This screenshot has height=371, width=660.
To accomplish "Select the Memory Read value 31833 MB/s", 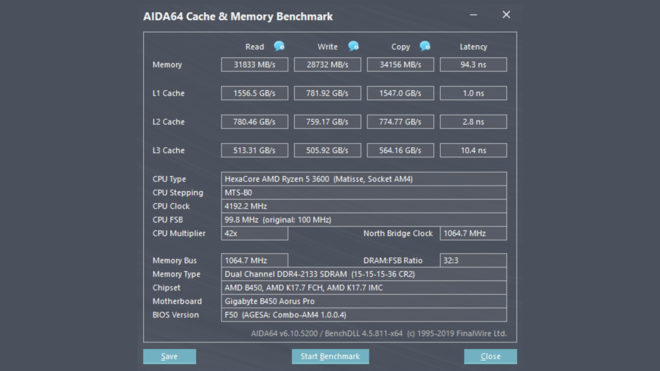I will 255,64.
